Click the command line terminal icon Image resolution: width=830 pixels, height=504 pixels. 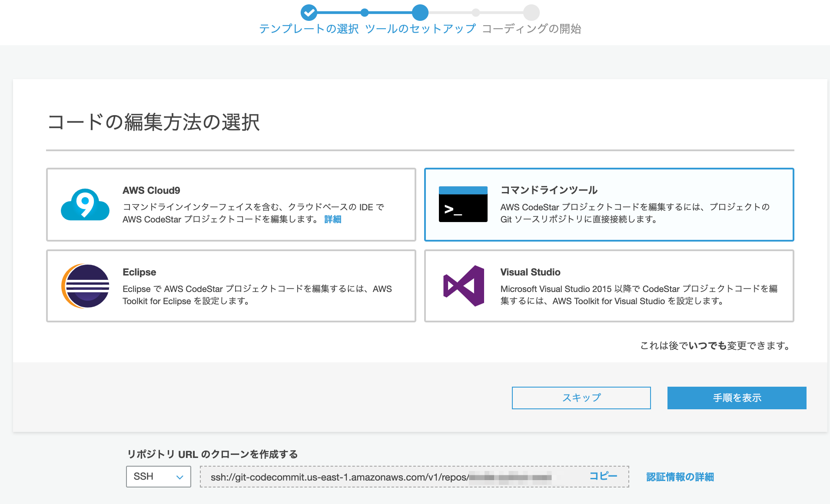point(463,204)
